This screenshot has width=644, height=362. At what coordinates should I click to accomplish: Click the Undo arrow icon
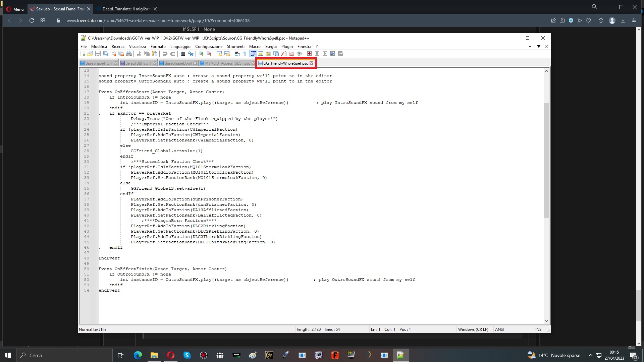coord(165,54)
